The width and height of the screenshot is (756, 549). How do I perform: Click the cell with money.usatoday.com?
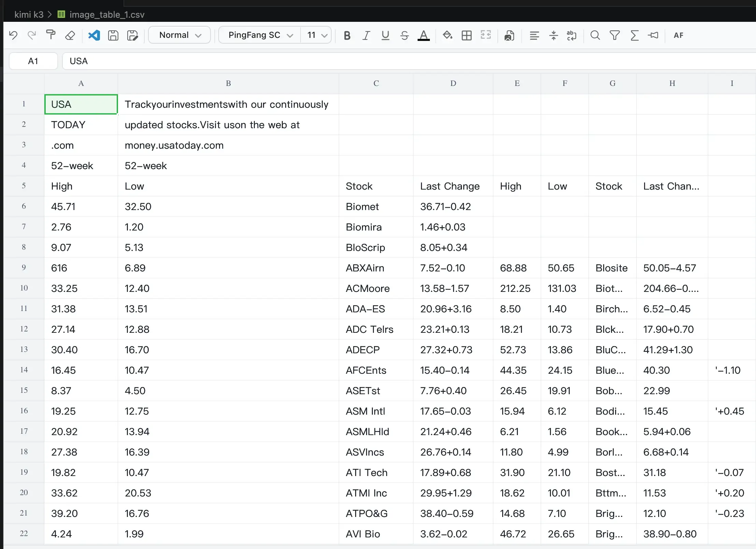pos(228,145)
